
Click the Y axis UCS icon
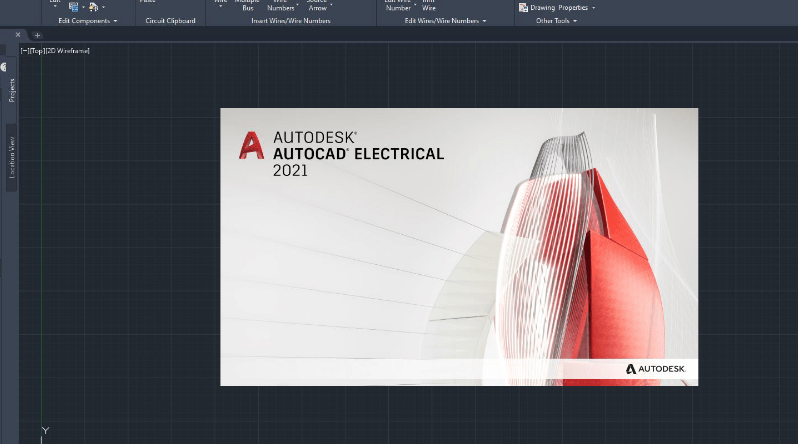coord(44,431)
